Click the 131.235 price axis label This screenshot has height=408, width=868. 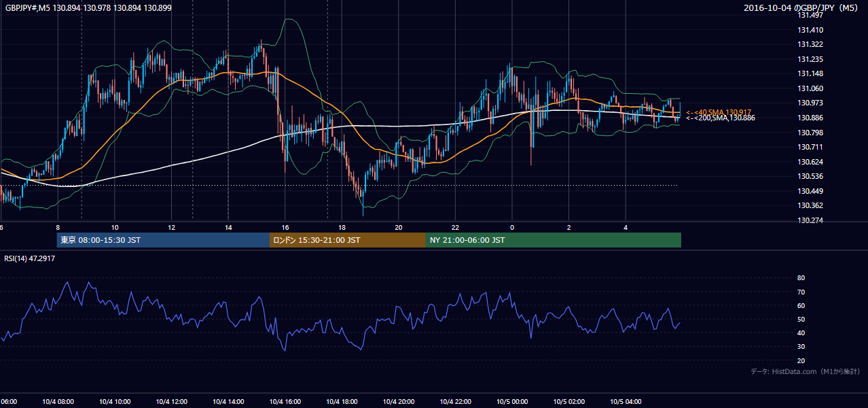(x=810, y=59)
